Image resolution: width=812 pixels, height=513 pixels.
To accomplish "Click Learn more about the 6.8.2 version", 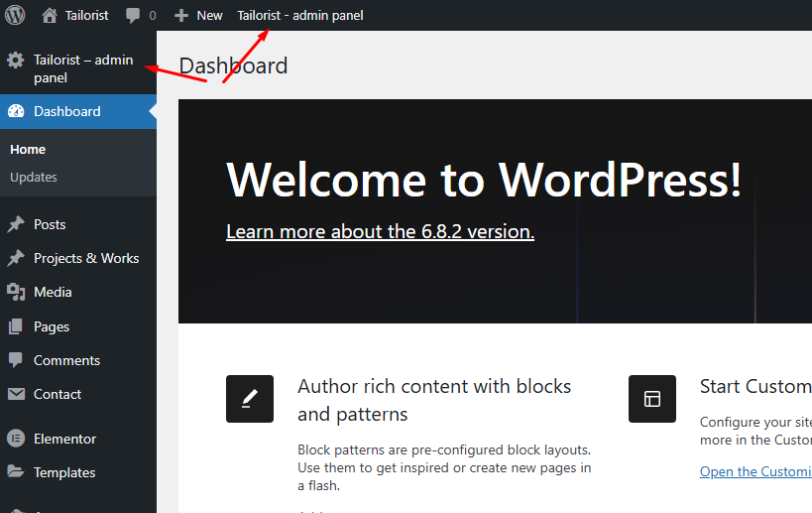I will coord(380,231).
